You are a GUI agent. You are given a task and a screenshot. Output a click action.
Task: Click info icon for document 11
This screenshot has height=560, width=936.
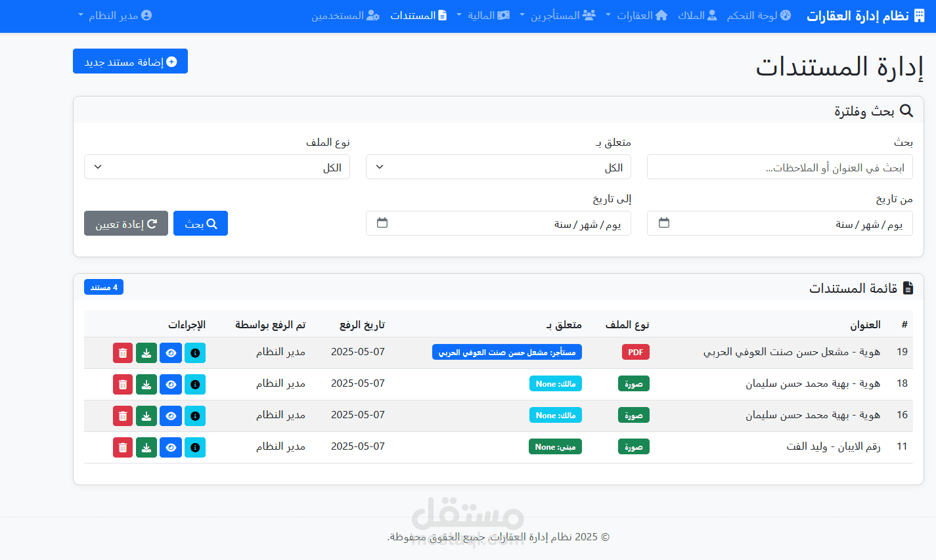click(195, 448)
